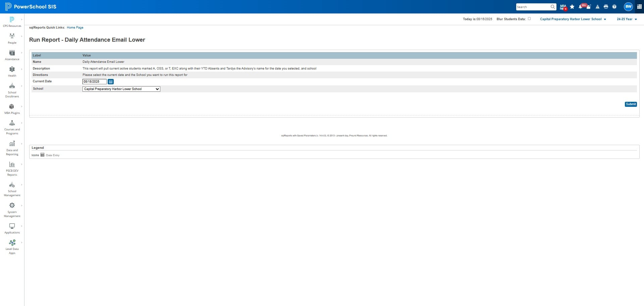The height and width of the screenshot is (306, 644).
Task: Click the alerts warning triangle icon
Action: click(x=597, y=7)
